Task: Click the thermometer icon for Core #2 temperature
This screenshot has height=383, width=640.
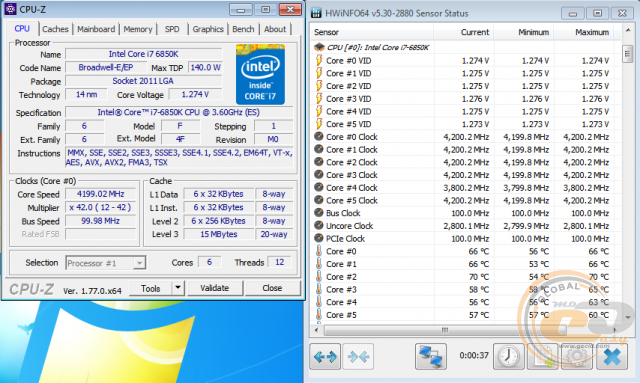Action: point(319,276)
